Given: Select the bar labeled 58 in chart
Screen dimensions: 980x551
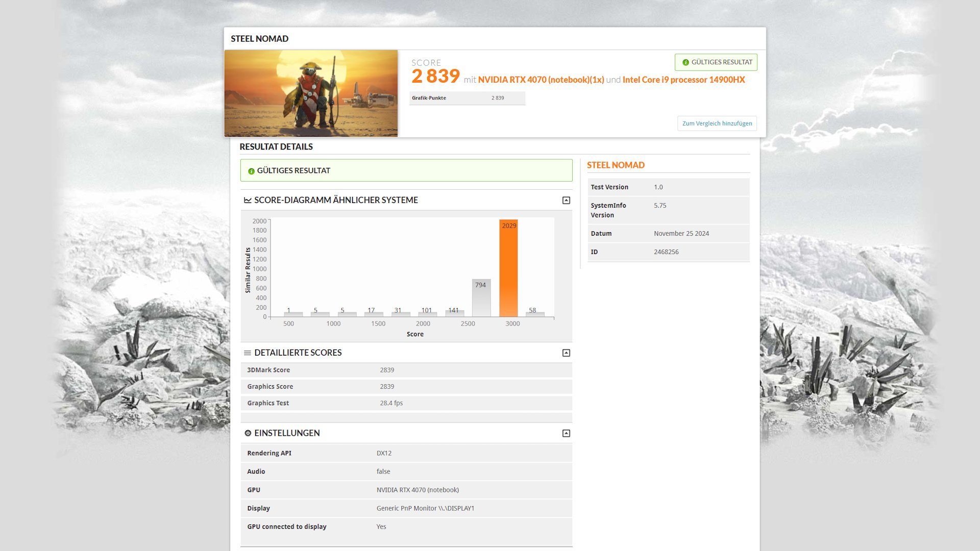Looking at the screenshot, I should (535, 314).
